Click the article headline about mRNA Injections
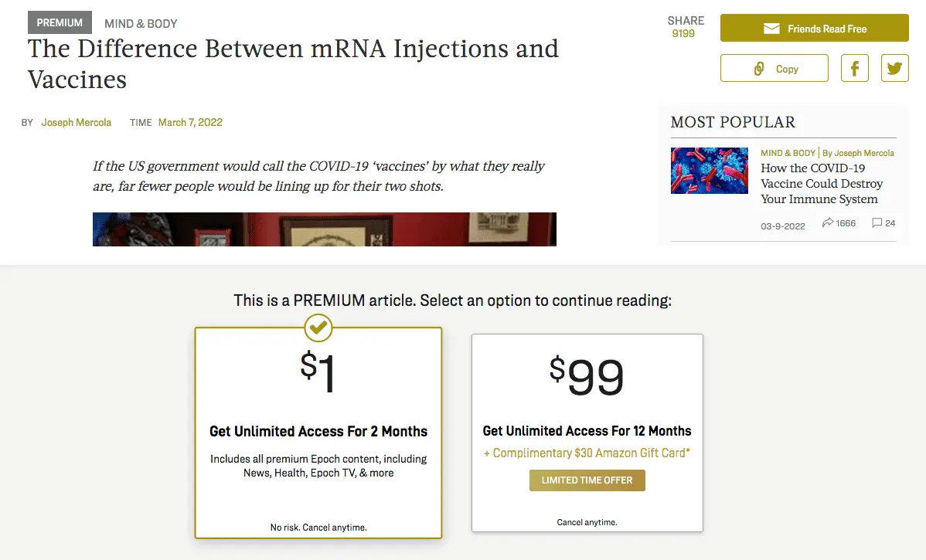 (x=293, y=63)
